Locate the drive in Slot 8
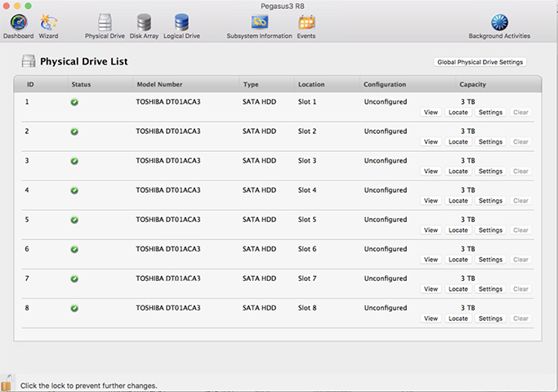 pyautogui.click(x=458, y=318)
